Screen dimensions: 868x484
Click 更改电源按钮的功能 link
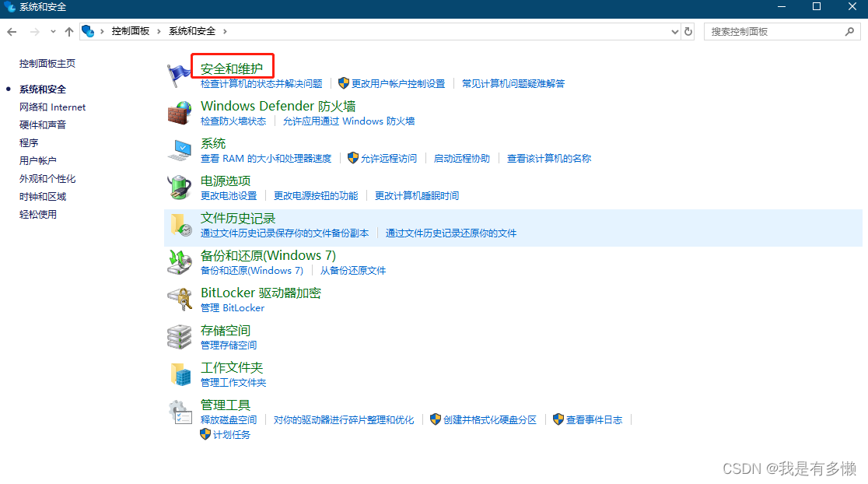click(316, 195)
